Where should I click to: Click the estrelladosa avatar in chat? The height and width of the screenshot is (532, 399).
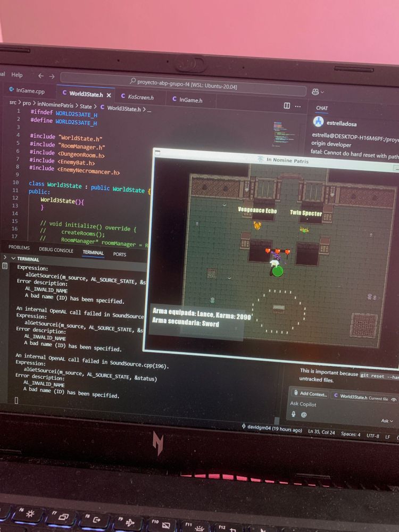(318, 121)
